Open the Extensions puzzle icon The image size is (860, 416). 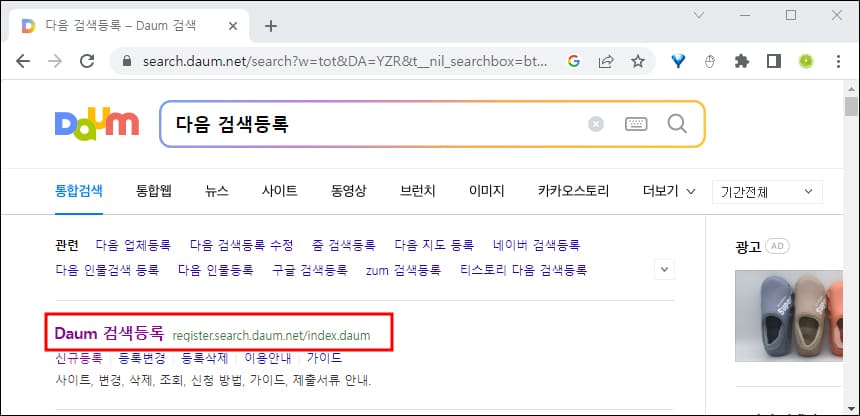coord(742,61)
